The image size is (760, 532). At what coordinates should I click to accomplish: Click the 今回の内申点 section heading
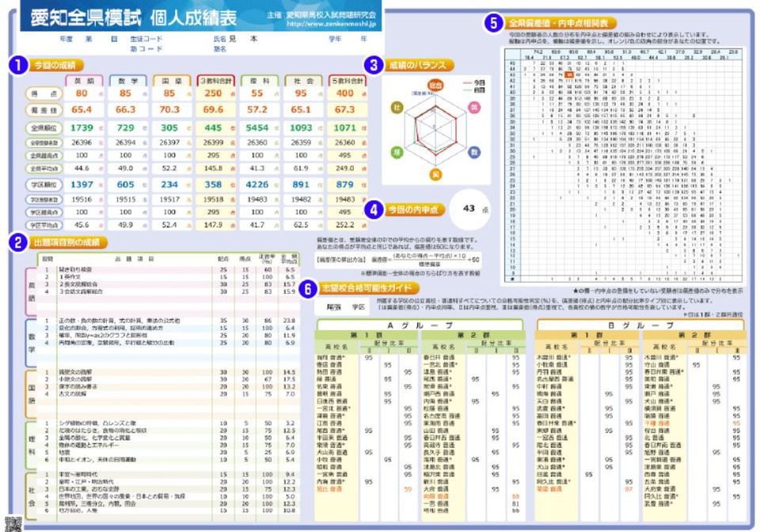[414, 210]
